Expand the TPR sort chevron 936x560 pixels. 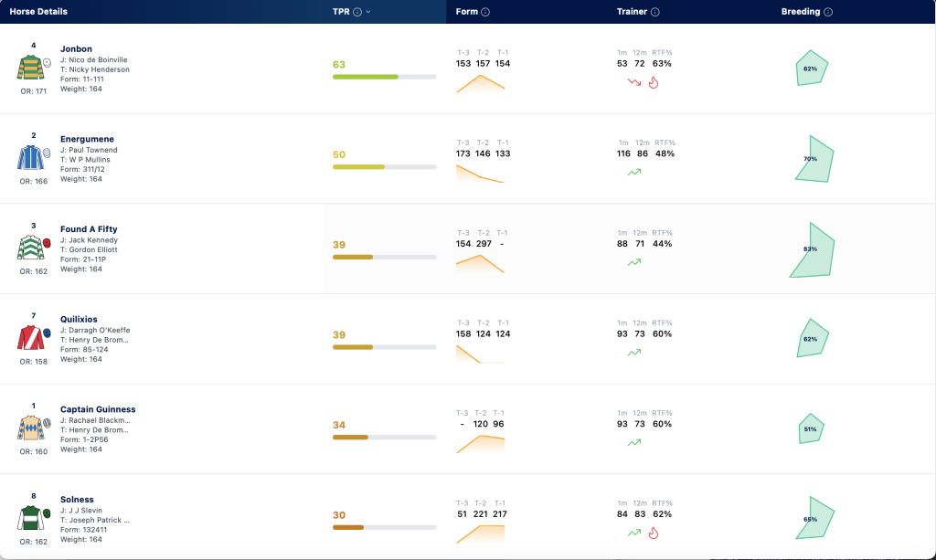[368, 12]
